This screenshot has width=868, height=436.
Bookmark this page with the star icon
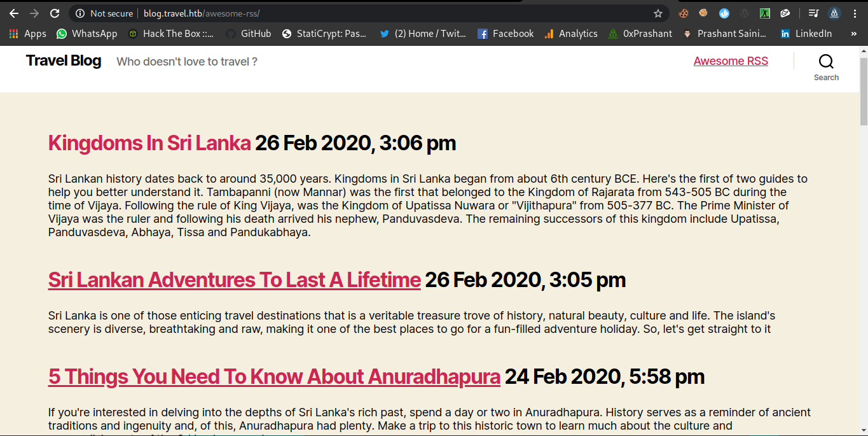pos(658,13)
